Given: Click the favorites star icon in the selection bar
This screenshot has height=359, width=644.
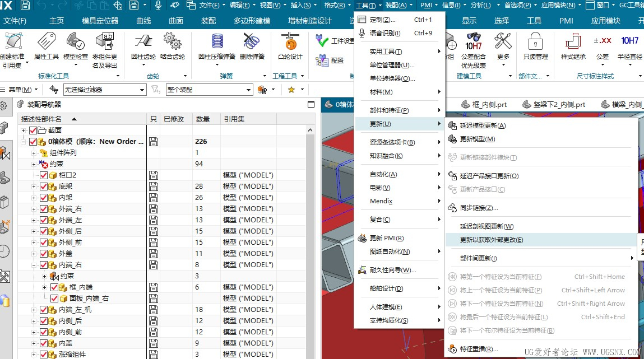Looking at the screenshot, I should pos(291,90).
